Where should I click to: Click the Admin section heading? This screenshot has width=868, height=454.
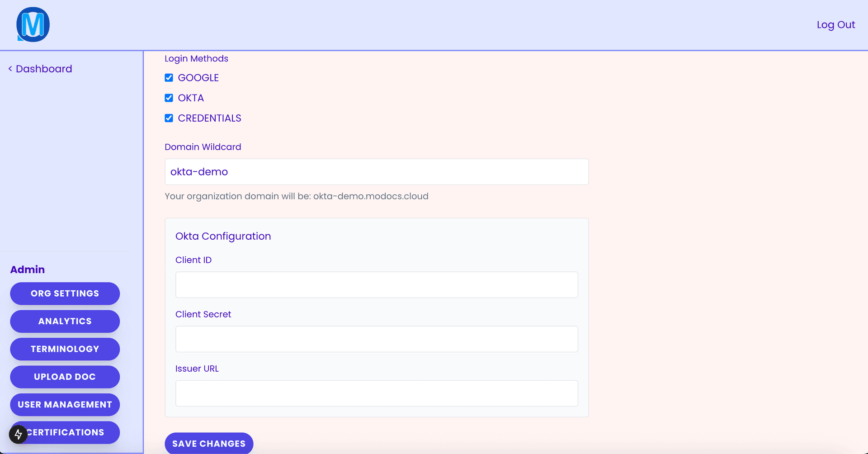[x=28, y=270]
